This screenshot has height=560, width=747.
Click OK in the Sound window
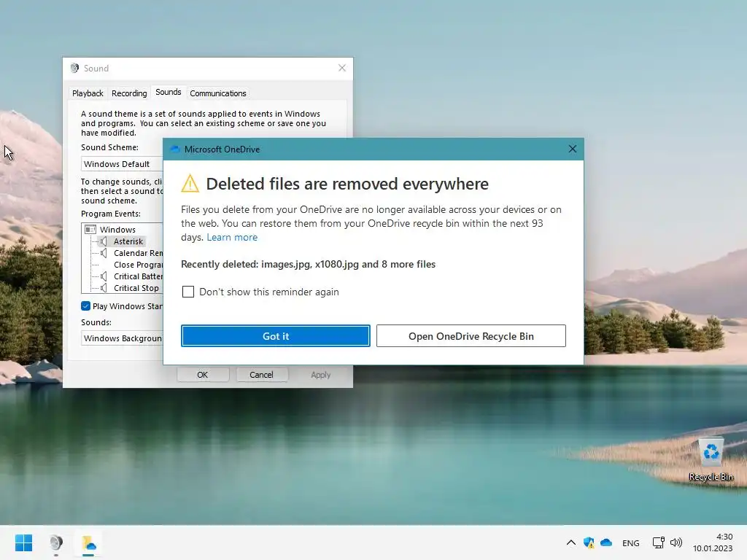click(203, 375)
